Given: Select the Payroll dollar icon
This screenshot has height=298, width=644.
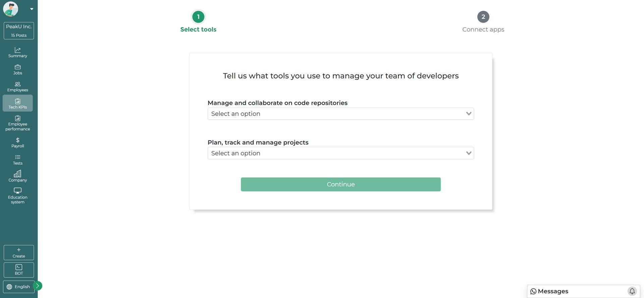Looking at the screenshot, I should click(17, 142).
